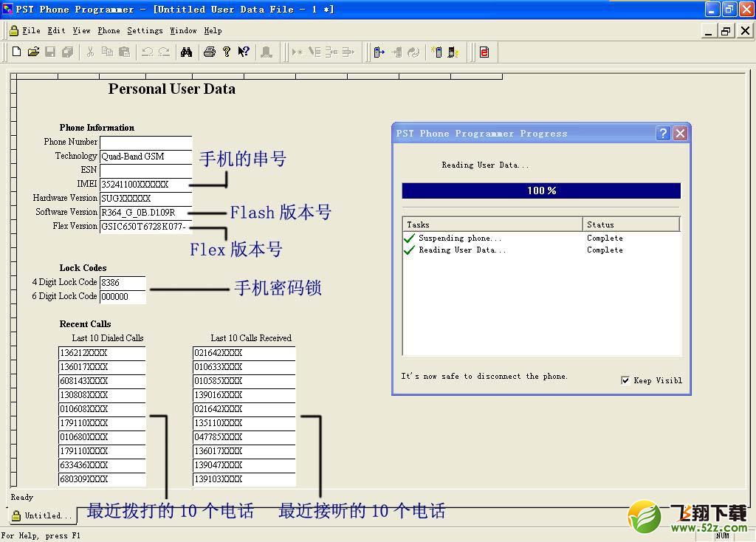Open the Phone menu

tap(109, 30)
